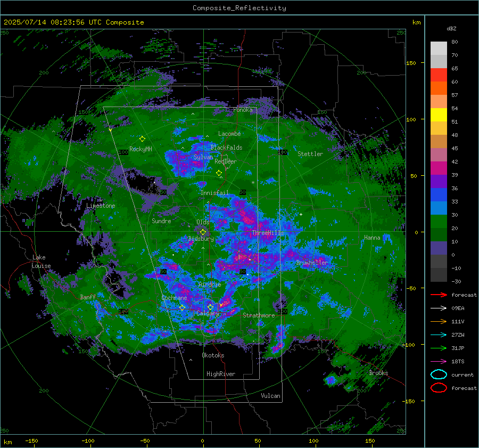Click the Didsbury city label

pyautogui.click(x=201, y=239)
